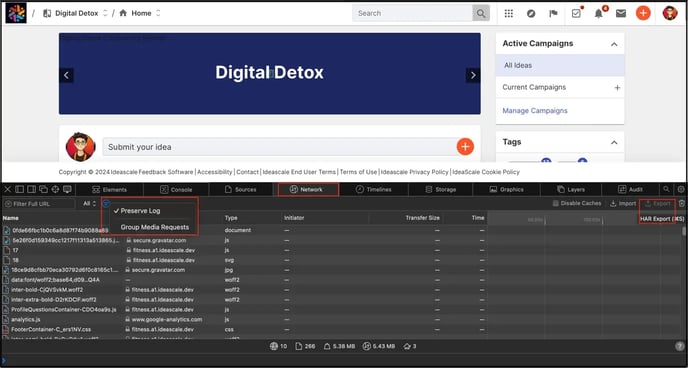688x368 pixels.
Task: Click the Import button in Network toolbar
Action: [x=623, y=204]
